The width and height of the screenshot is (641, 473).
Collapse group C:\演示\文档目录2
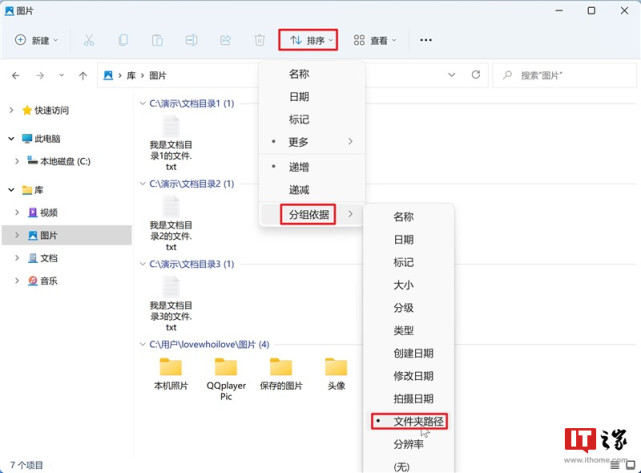pos(142,184)
